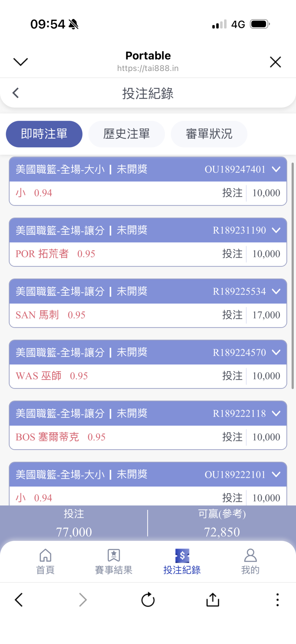Open the profile (我的) icon

250,555
